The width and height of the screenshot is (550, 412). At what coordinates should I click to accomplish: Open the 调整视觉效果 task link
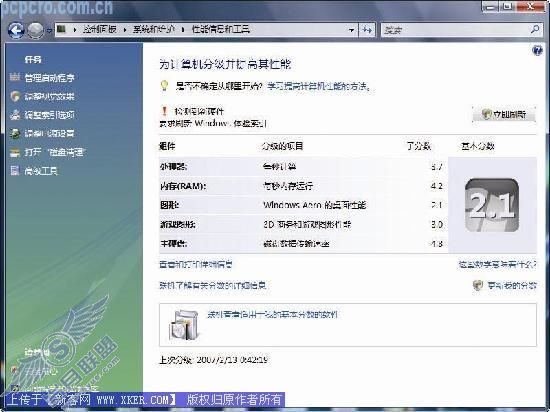pos(49,96)
